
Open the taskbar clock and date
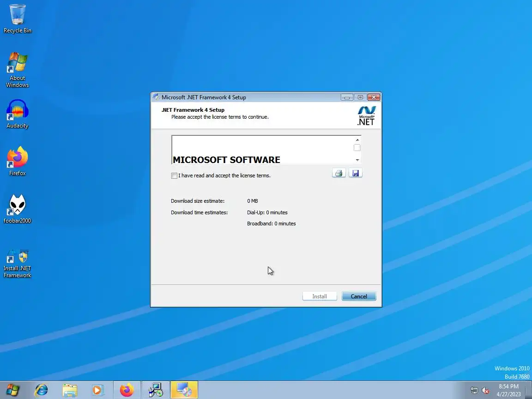click(x=508, y=390)
